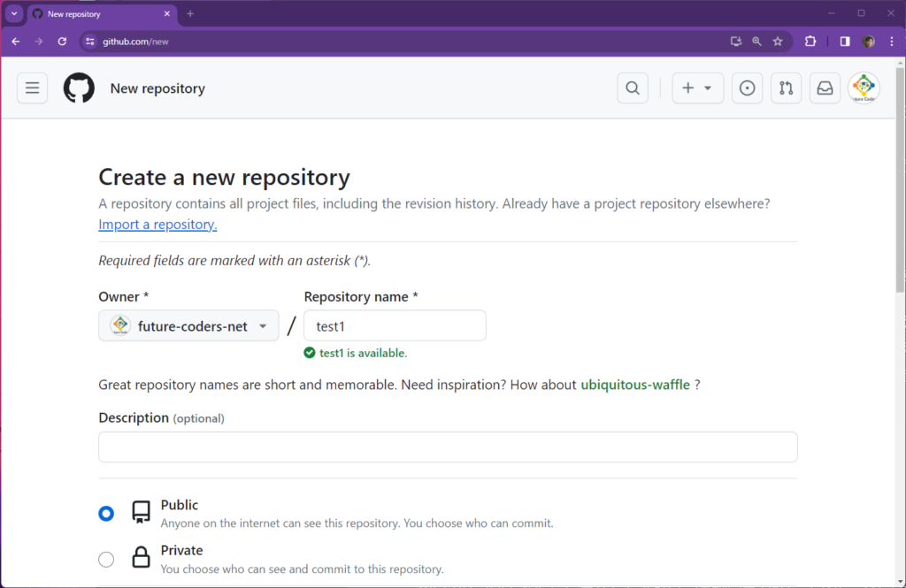This screenshot has height=588, width=906.
Task: Click browser forward arrow
Action: click(x=39, y=42)
